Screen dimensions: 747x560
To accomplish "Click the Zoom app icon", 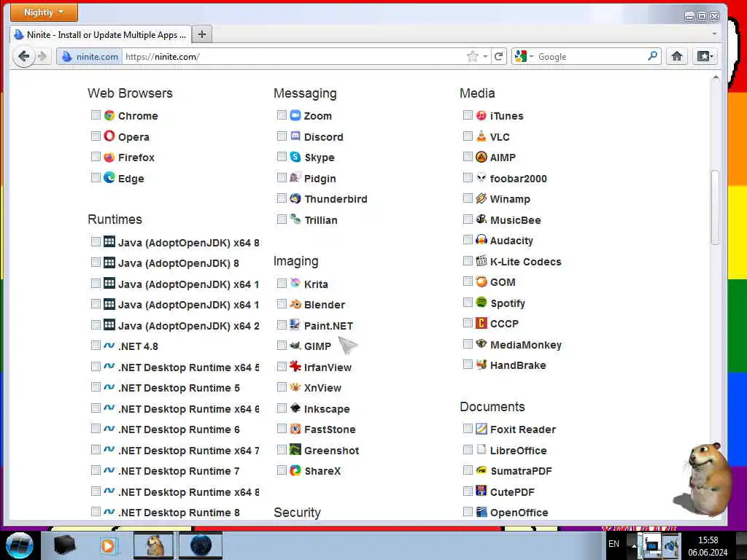I will pyautogui.click(x=295, y=115).
